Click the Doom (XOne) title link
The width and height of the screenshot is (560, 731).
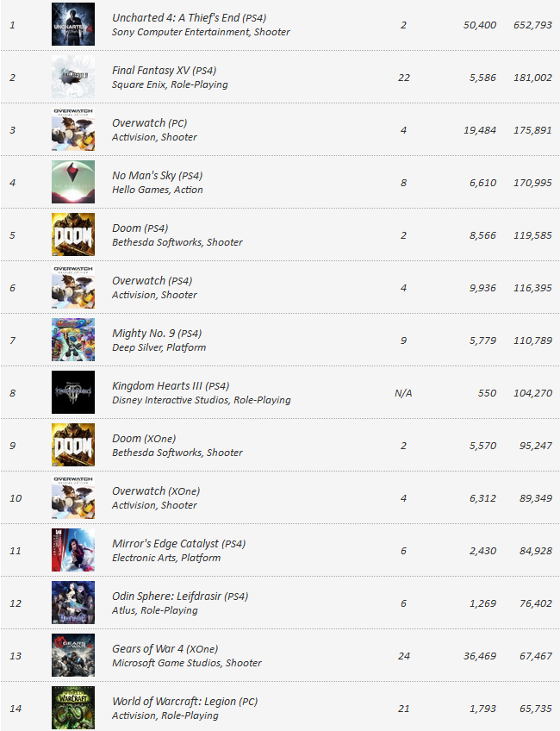tap(144, 439)
